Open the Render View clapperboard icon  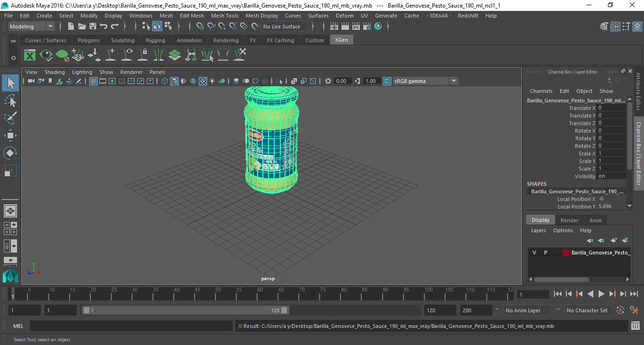tap(334, 27)
